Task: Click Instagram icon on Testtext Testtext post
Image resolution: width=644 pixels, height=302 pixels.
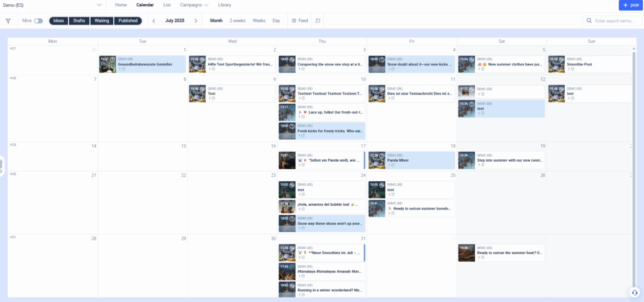Action: click(303, 98)
